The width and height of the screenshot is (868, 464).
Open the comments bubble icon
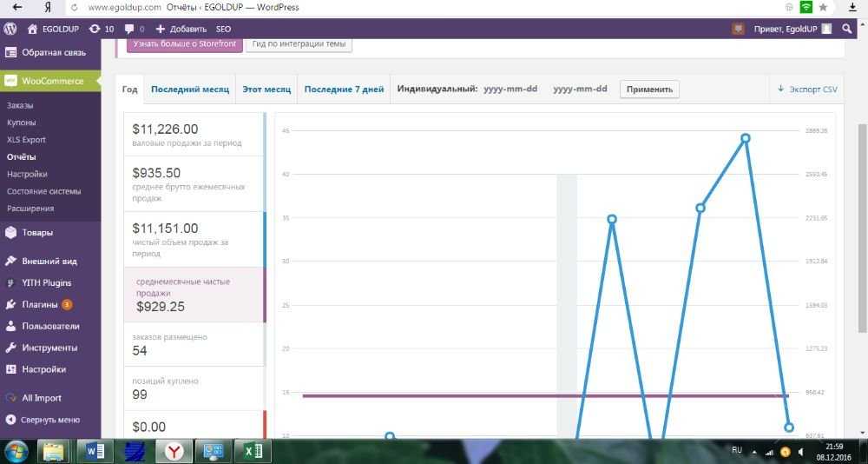[x=135, y=29]
